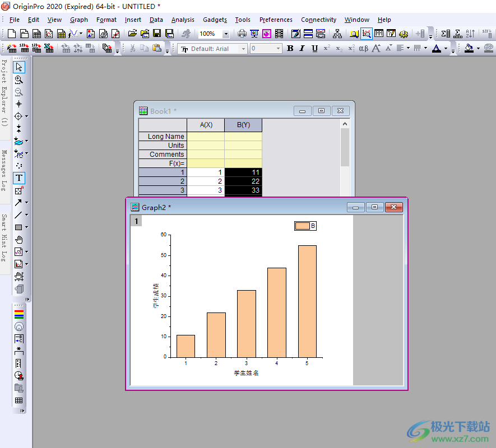The width and height of the screenshot is (496, 448).
Task: Expand the font color dropdown arrow
Action: [x=446, y=48]
